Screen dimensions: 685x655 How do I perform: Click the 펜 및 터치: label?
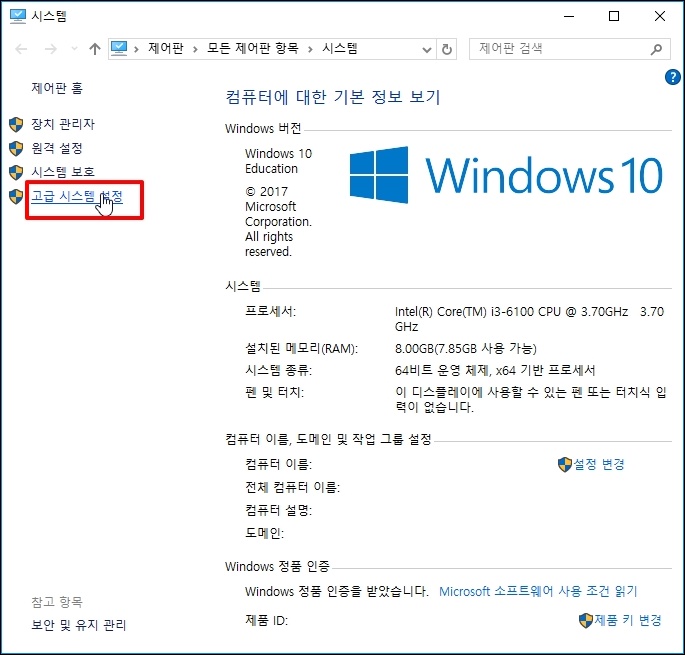coord(274,392)
